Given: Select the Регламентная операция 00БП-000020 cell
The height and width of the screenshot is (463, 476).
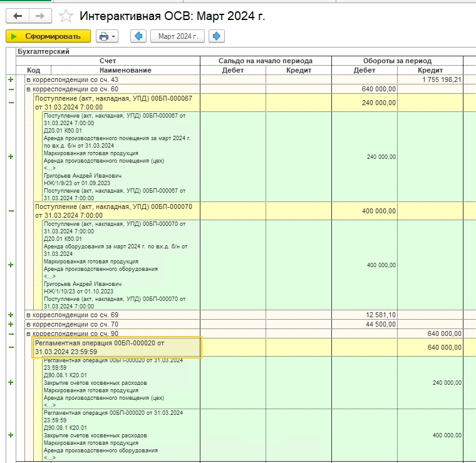Looking at the screenshot, I should tap(117, 347).
